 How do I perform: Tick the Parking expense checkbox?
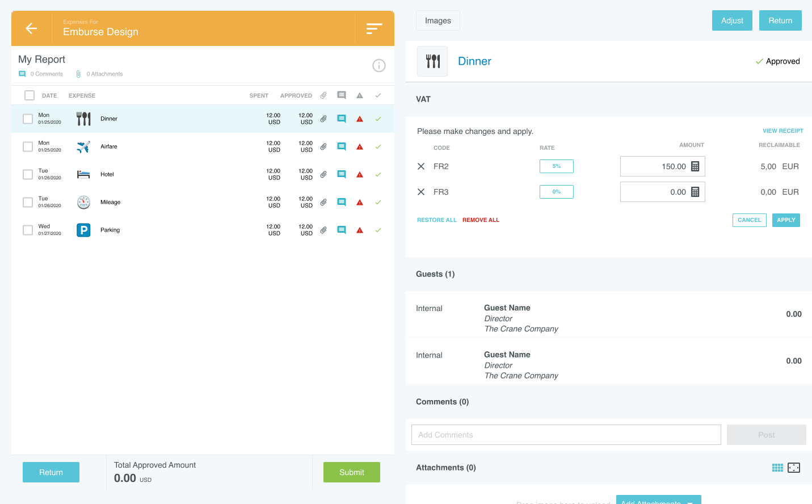pos(28,230)
